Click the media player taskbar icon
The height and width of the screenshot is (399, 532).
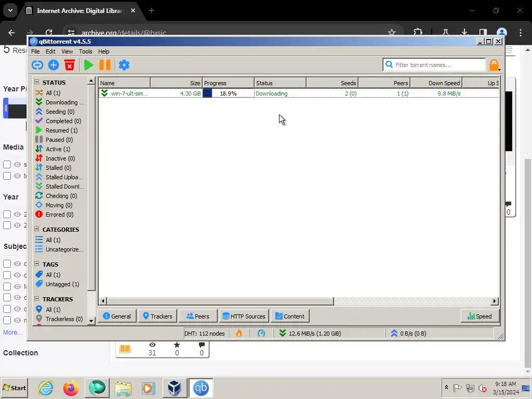point(148,388)
